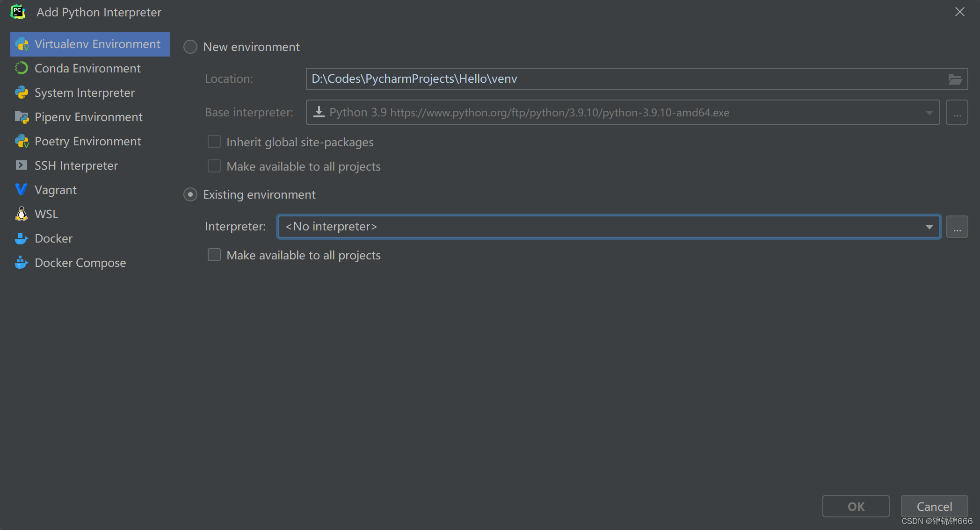
Task: Open the Location folder browse icon
Action: pos(956,79)
